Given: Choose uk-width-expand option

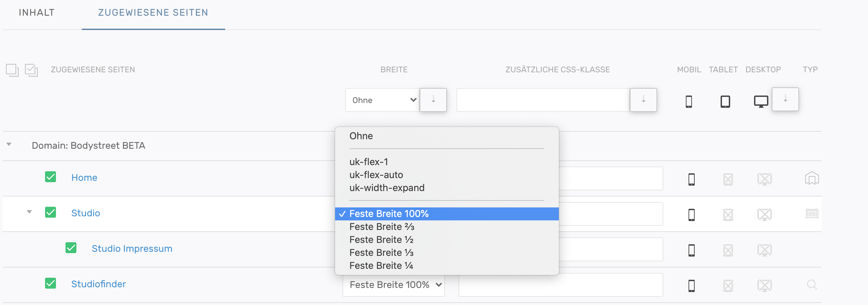Looking at the screenshot, I should click(387, 188).
